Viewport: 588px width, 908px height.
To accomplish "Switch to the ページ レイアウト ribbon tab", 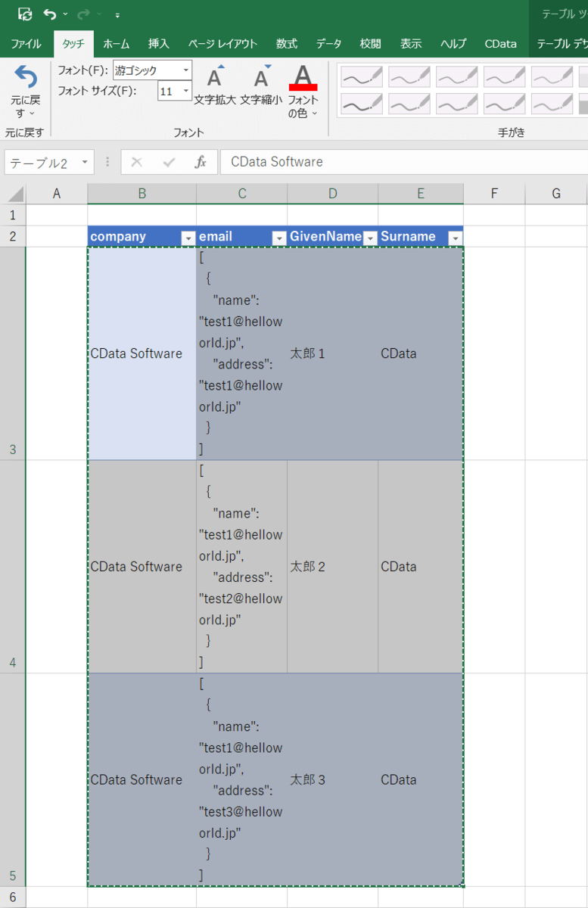I will [222, 44].
